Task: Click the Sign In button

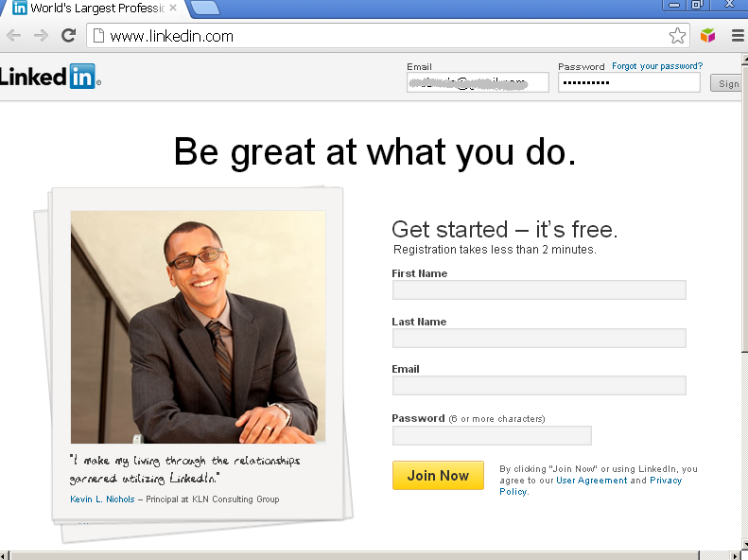Action: click(x=728, y=83)
